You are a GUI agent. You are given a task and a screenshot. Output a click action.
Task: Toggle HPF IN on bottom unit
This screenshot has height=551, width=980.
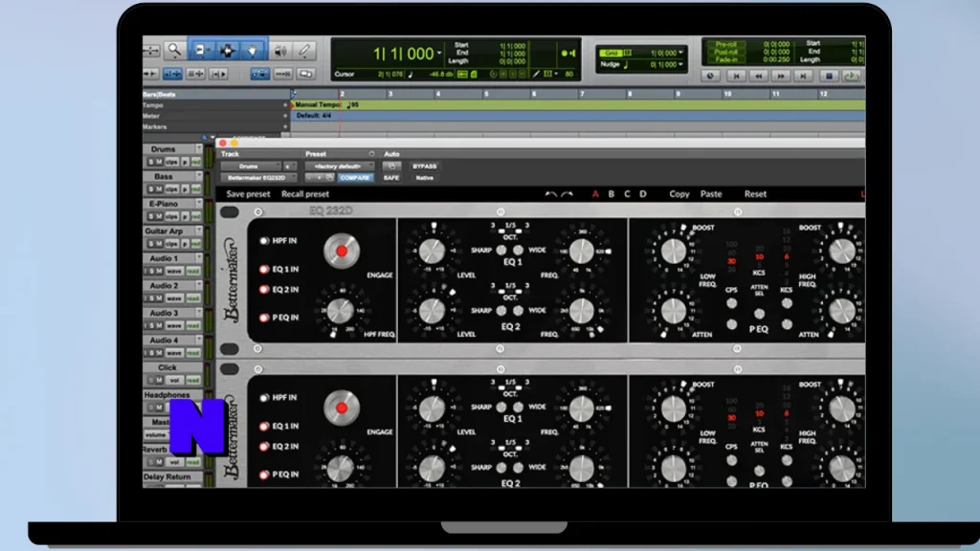click(x=264, y=397)
